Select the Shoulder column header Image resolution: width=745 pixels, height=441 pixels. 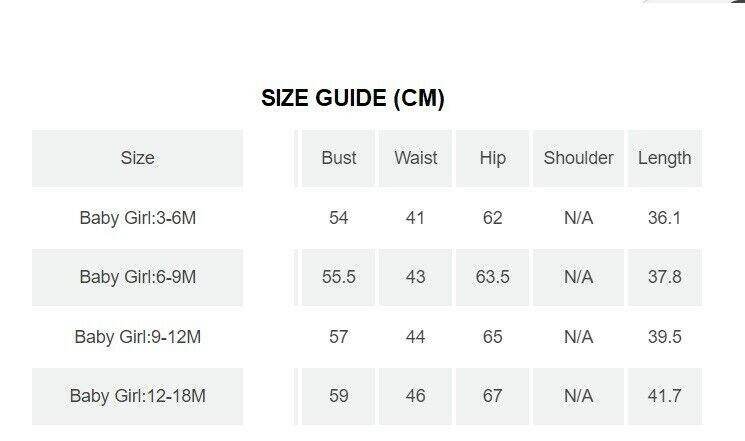pyautogui.click(x=579, y=158)
